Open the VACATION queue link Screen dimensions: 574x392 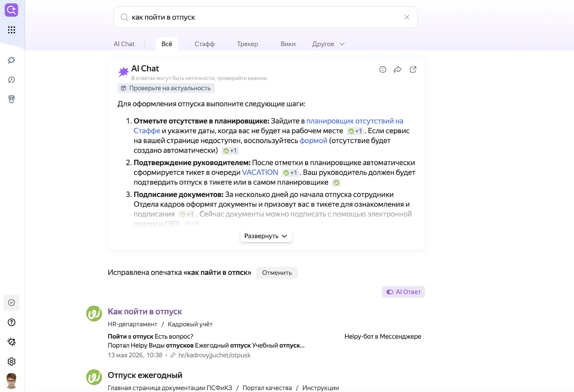tap(260, 172)
